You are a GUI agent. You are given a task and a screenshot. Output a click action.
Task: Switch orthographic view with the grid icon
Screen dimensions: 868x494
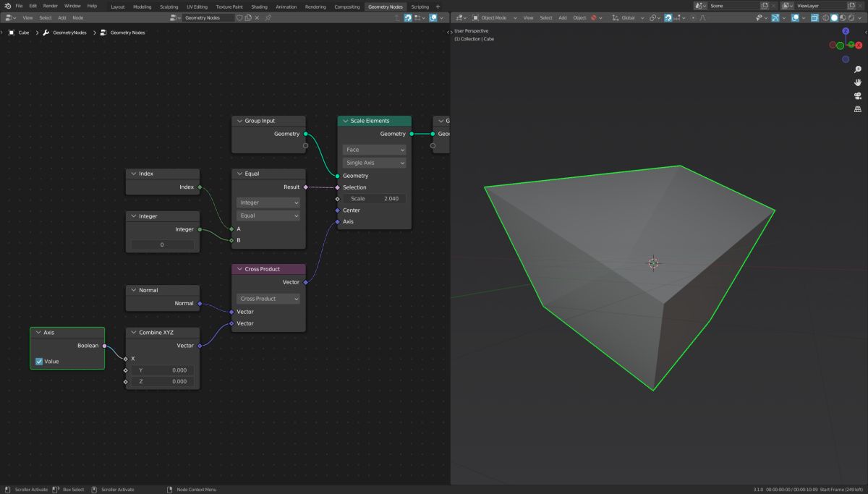point(858,109)
